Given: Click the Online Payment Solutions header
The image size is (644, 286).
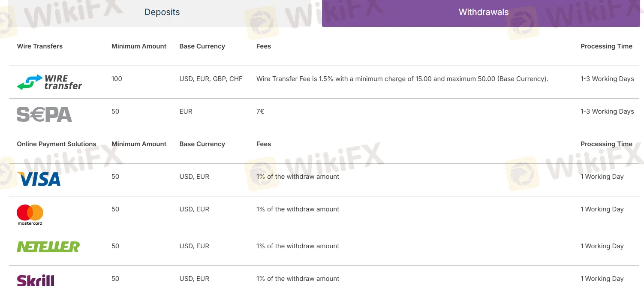Looking at the screenshot, I should click(57, 144).
